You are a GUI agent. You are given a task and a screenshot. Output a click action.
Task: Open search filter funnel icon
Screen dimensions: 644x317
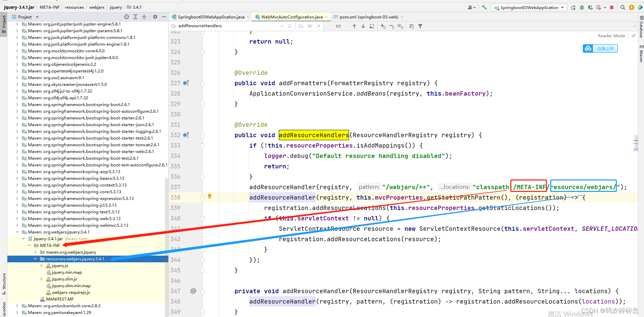click(x=420, y=26)
